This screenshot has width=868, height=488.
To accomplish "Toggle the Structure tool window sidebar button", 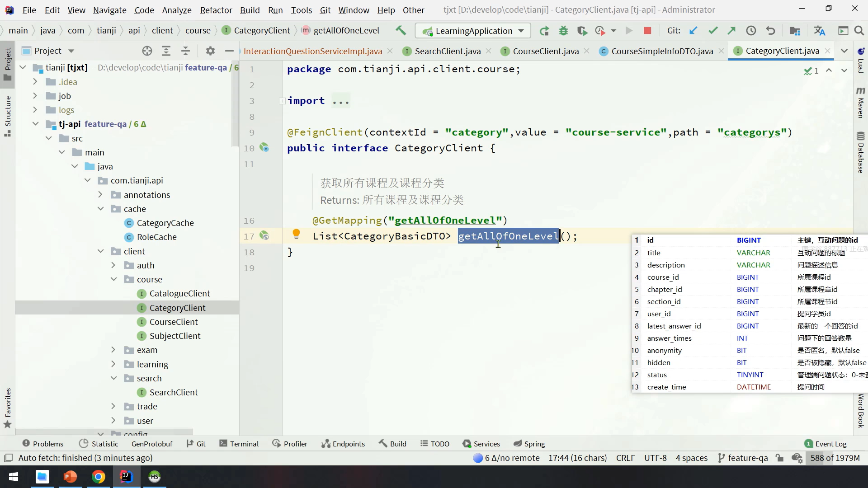I will 8,116.
